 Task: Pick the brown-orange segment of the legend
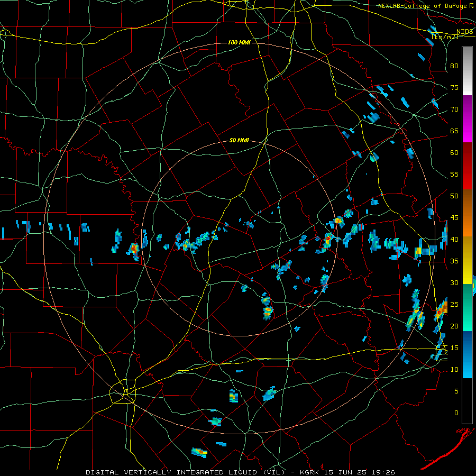pyautogui.click(x=467, y=213)
